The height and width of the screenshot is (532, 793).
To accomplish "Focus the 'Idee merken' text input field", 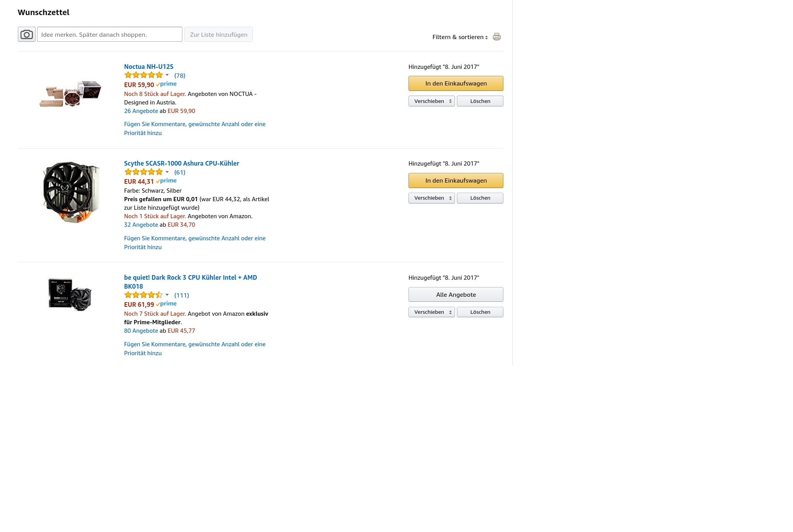I will pos(110,34).
